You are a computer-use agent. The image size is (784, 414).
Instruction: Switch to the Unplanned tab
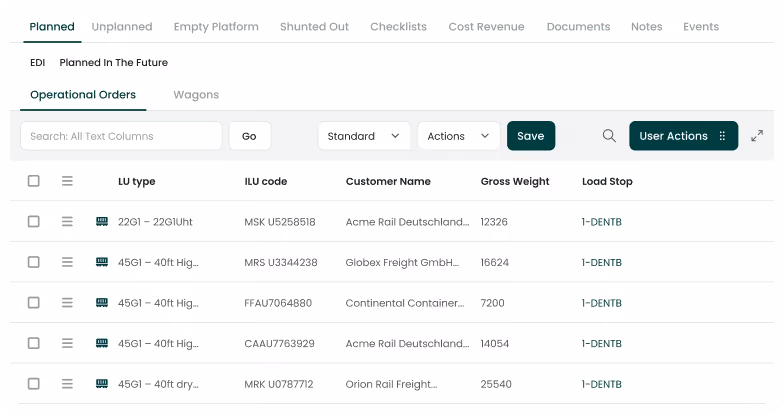[122, 26]
